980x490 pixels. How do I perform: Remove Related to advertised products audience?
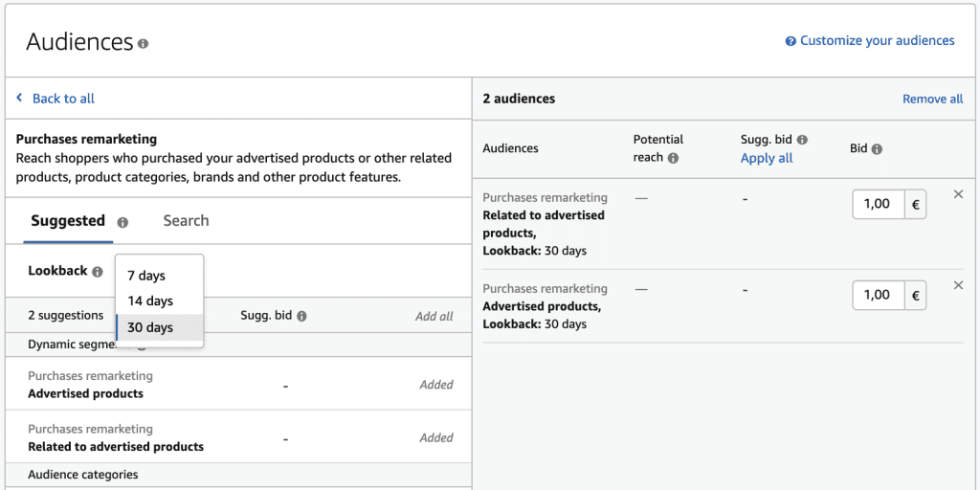958,194
